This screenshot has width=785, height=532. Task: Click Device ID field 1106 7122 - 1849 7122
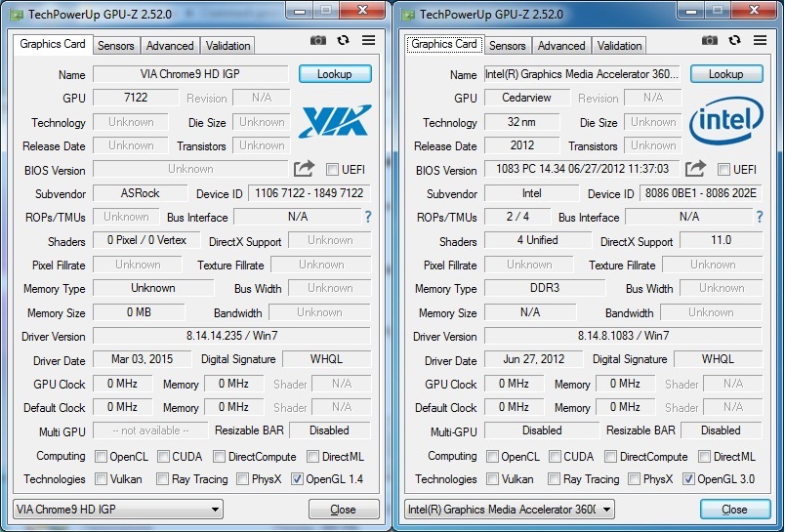click(x=310, y=193)
